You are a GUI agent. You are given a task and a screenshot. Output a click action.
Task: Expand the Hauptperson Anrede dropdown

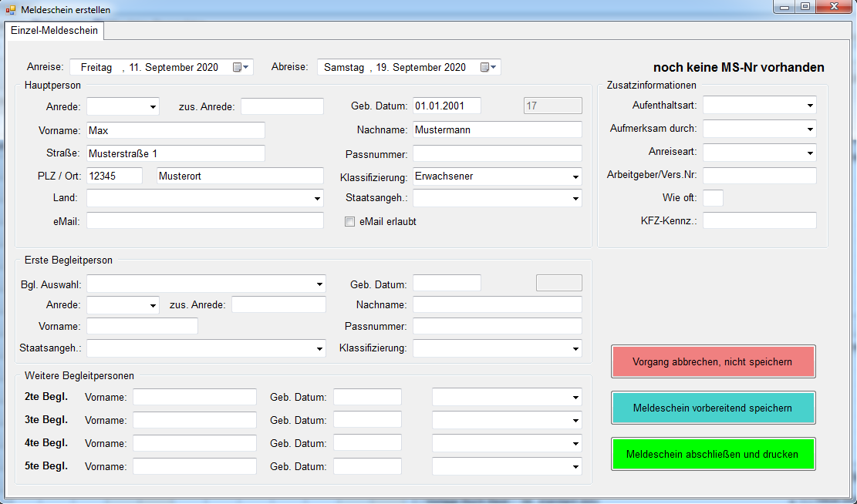click(153, 106)
